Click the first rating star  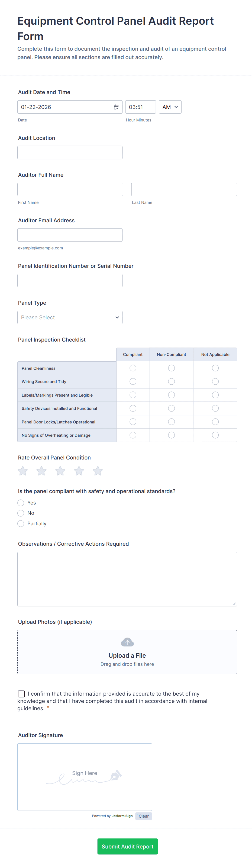(x=23, y=471)
